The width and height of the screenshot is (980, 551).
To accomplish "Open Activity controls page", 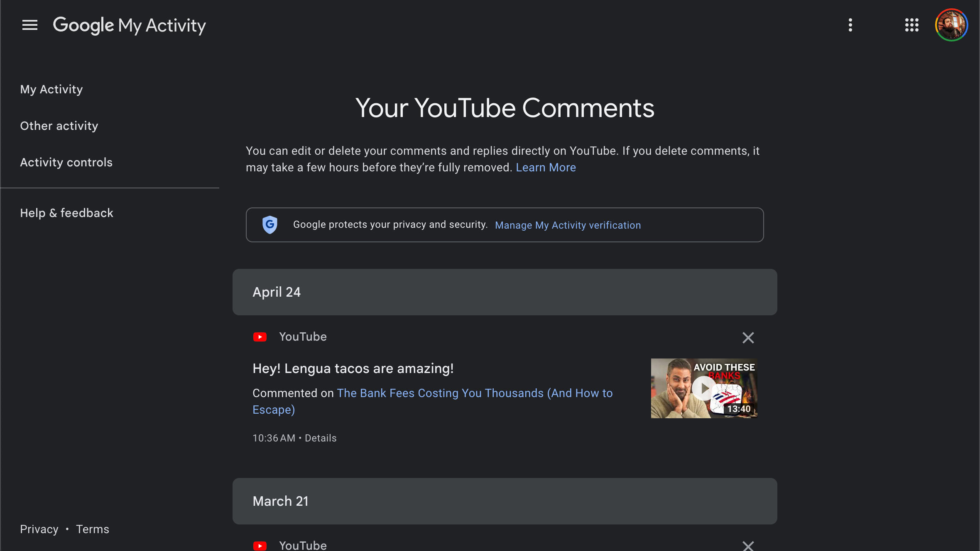I will tap(66, 163).
